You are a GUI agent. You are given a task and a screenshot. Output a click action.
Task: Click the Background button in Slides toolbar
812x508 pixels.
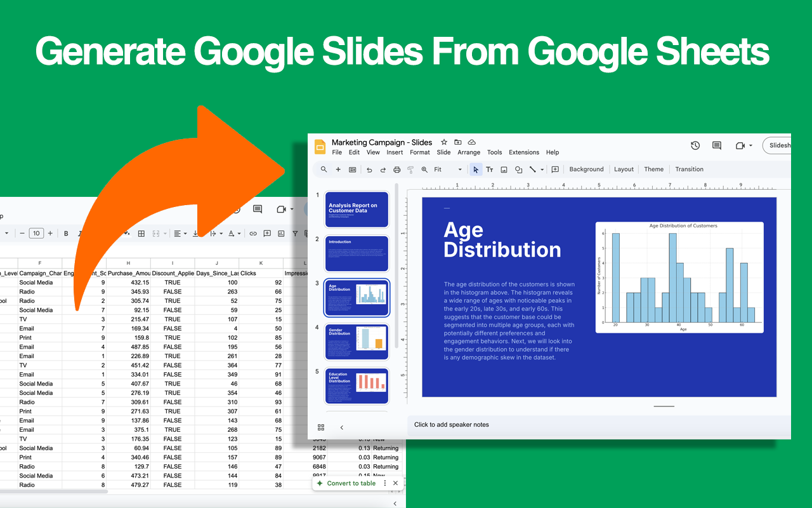pos(586,170)
